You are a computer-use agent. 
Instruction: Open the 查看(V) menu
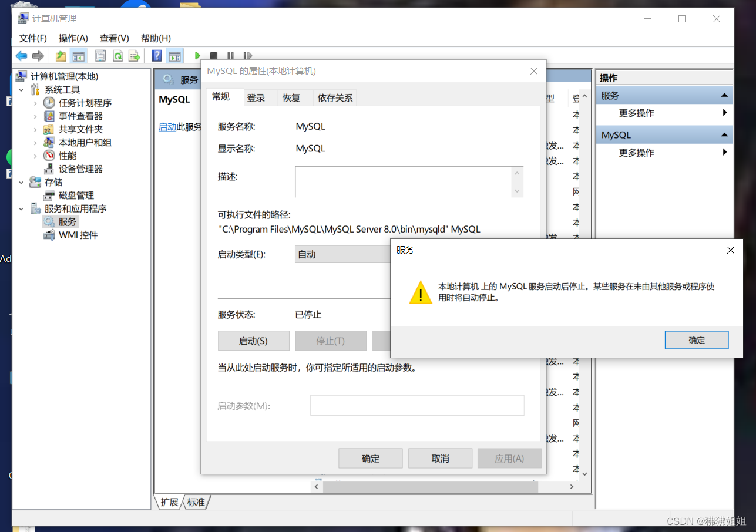114,38
